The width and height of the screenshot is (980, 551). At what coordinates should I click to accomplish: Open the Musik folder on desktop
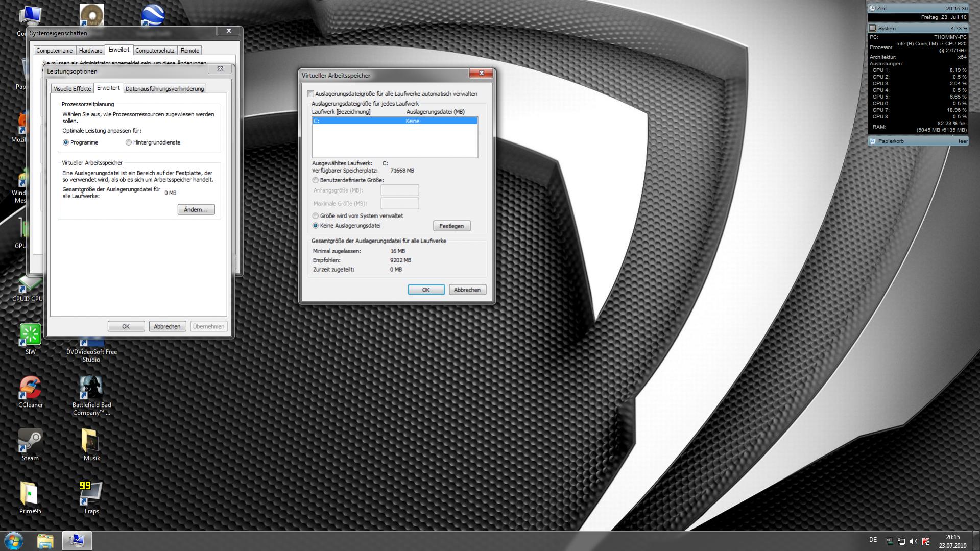point(91,445)
